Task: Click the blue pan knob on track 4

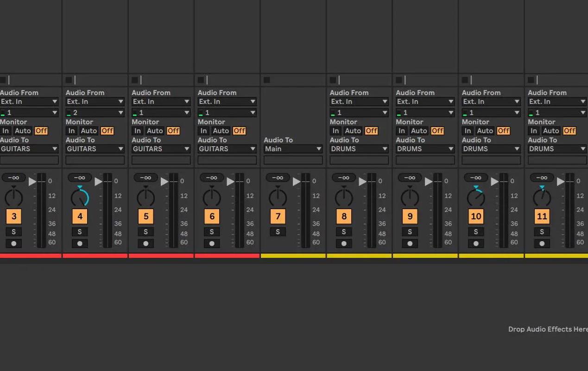Action: coord(80,197)
